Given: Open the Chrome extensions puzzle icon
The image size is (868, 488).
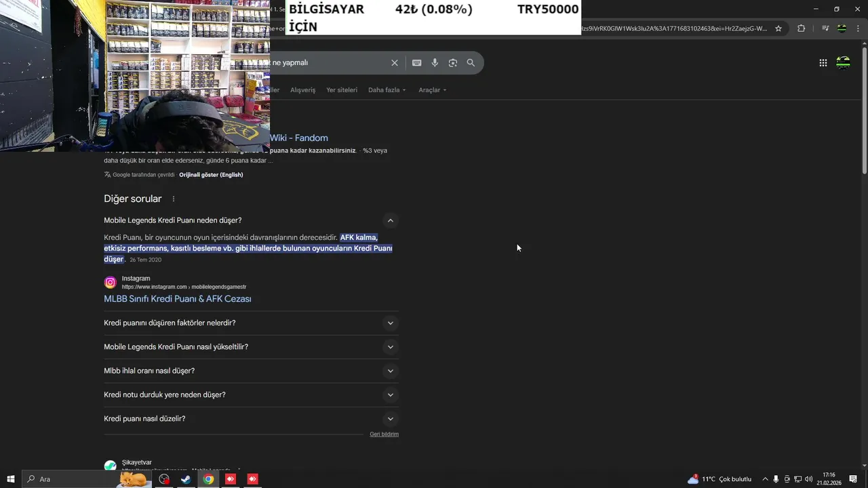Looking at the screenshot, I should click(x=801, y=28).
